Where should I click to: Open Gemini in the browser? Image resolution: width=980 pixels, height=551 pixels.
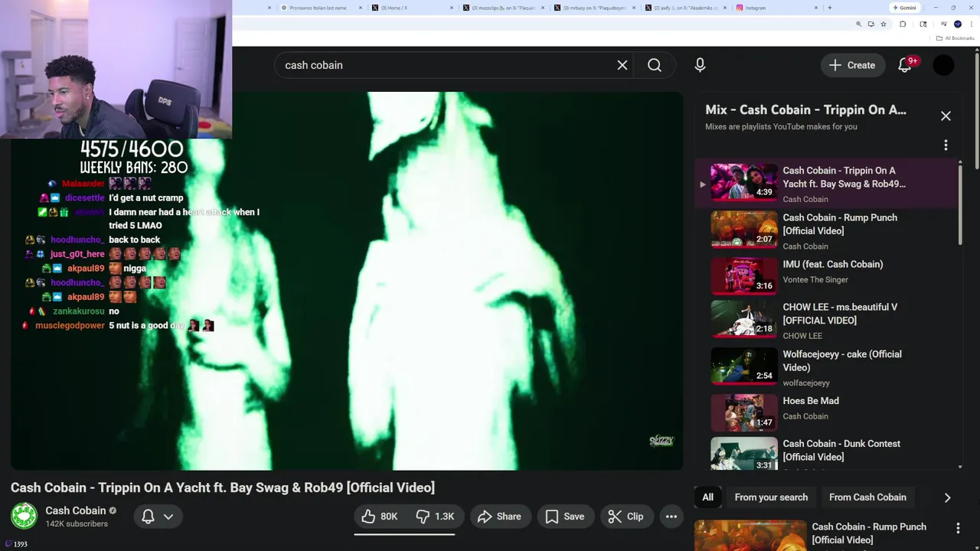(904, 8)
